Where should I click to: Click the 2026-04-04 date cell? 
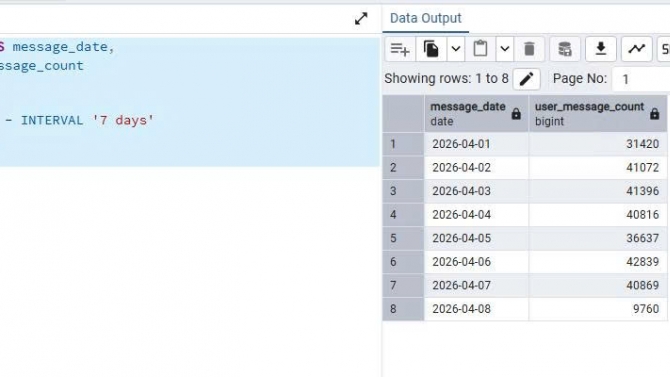click(476, 215)
